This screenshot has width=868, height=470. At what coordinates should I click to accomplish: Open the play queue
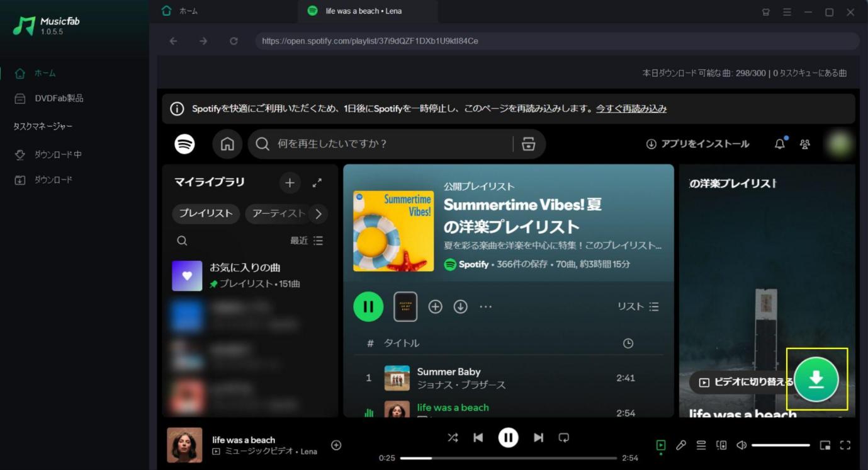point(701,445)
